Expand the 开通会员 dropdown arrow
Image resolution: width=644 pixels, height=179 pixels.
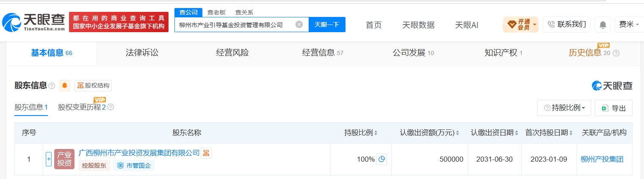tap(535, 25)
